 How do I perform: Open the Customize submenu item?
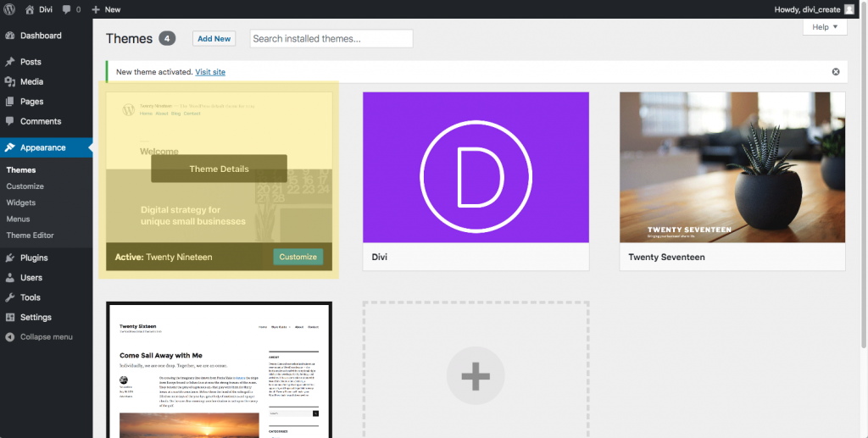pyautogui.click(x=25, y=186)
